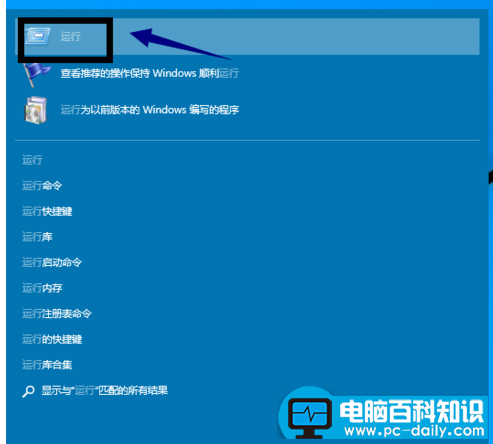Open 运行为以前版本的 Windows 编写的程序

(x=149, y=110)
